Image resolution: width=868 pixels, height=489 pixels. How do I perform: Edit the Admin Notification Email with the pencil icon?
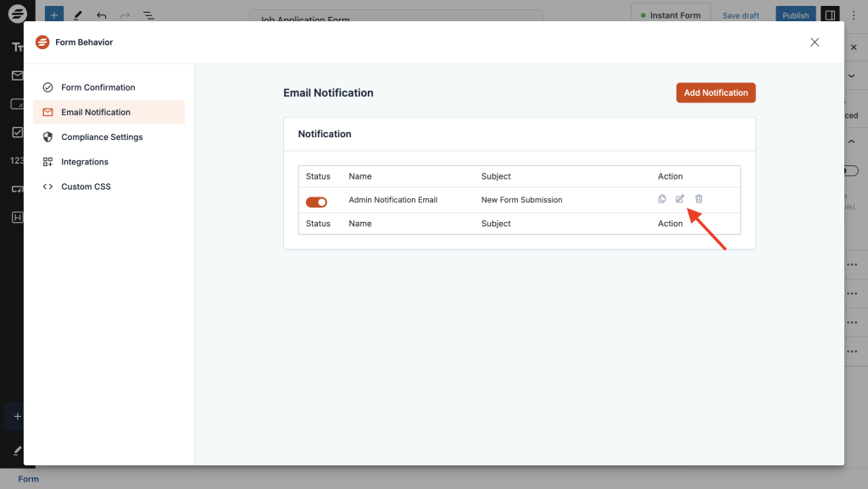tap(680, 198)
